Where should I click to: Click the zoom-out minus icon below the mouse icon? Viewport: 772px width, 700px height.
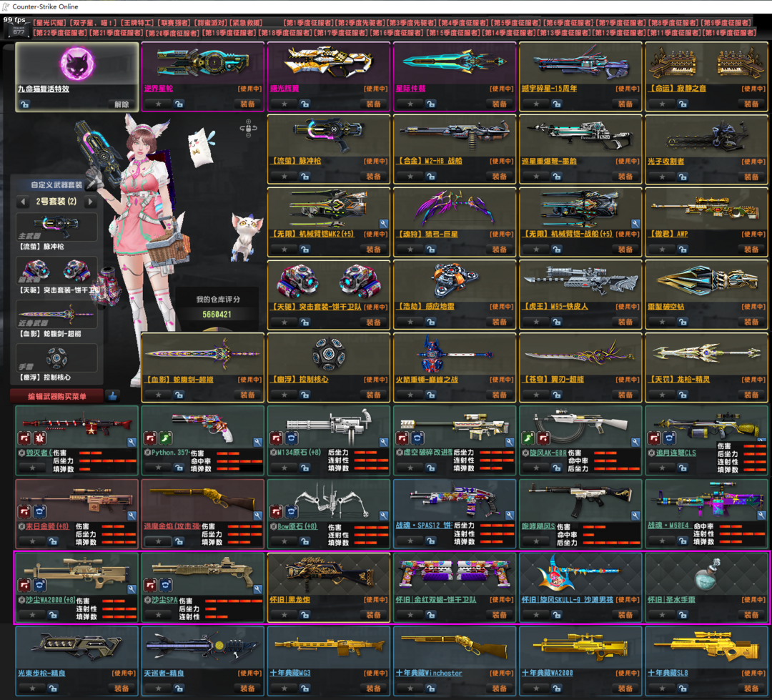pyautogui.click(x=248, y=135)
